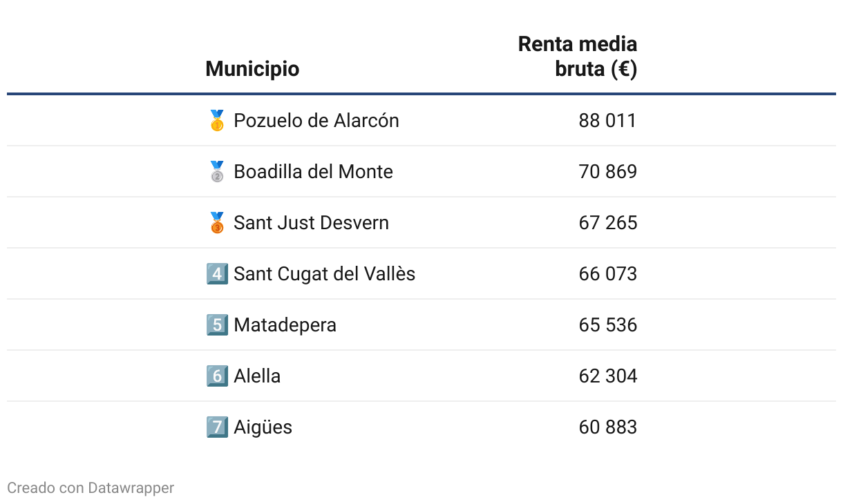Select the Pozuelo de Alarcón name
The height and width of the screenshot is (504, 843).
click(316, 121)
